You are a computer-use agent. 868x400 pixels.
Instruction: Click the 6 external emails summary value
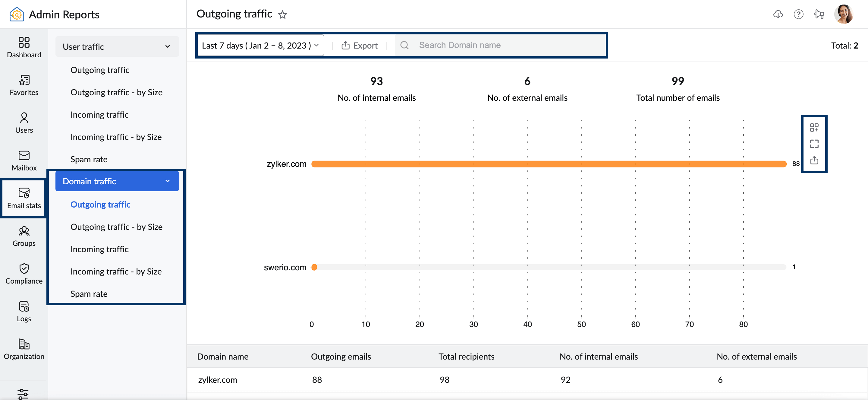527,81
